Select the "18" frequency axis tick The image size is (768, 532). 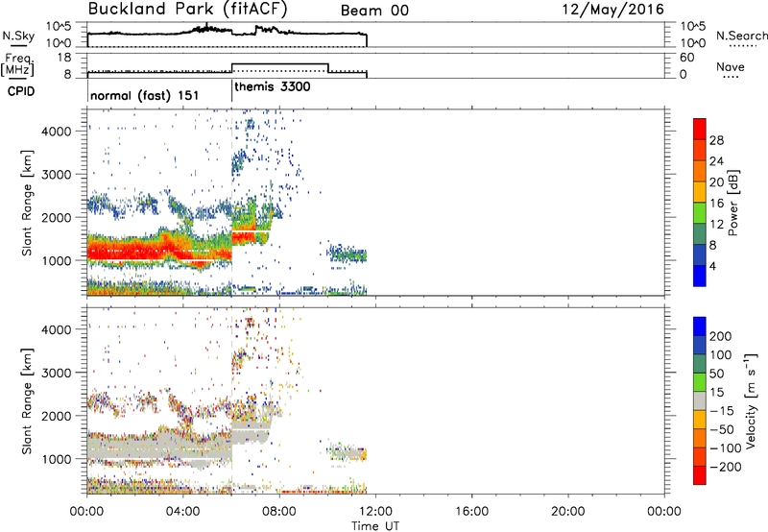coord(63,58)
